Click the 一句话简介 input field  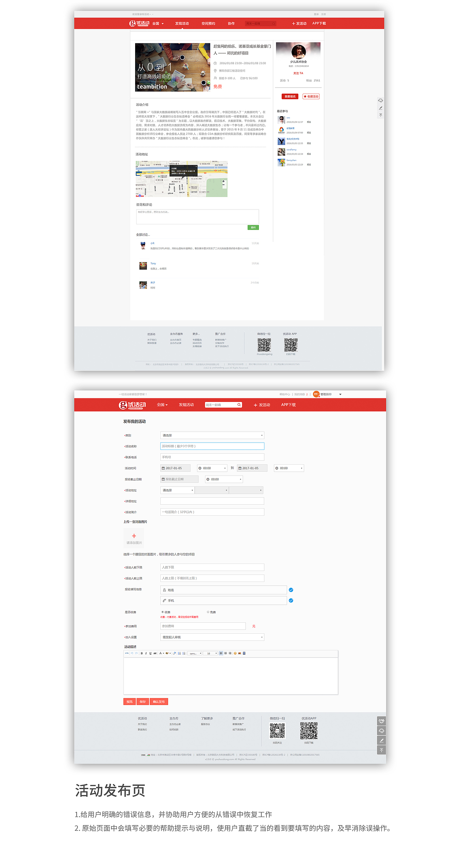pyautogui.click(x=212, y=512)
